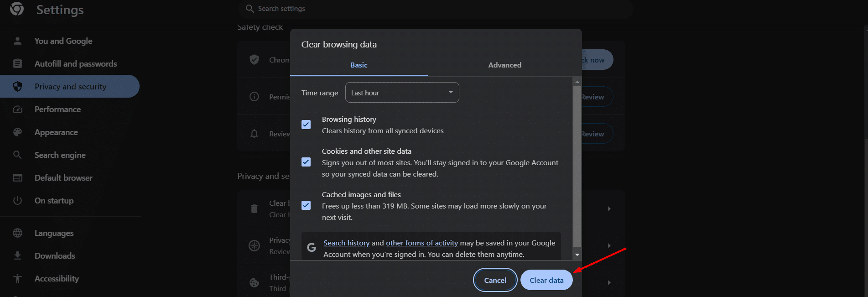Open Performance via its gauge icon
Image resolution: width=868 pixels, height=297 pixels.
point(17,109)
